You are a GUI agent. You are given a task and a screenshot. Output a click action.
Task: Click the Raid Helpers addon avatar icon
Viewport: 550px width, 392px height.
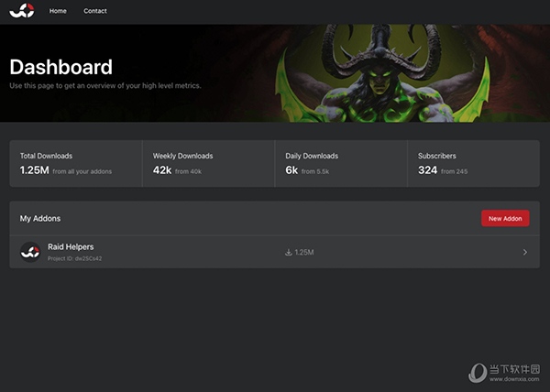click(x=30, y=252)
